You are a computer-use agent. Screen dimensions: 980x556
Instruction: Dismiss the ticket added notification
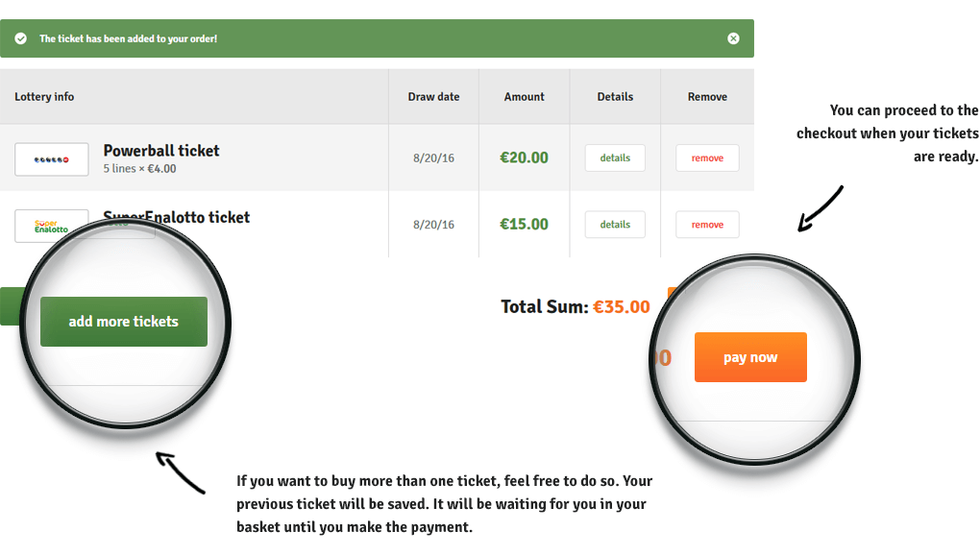pyautogui.click(x=733, y=38)
